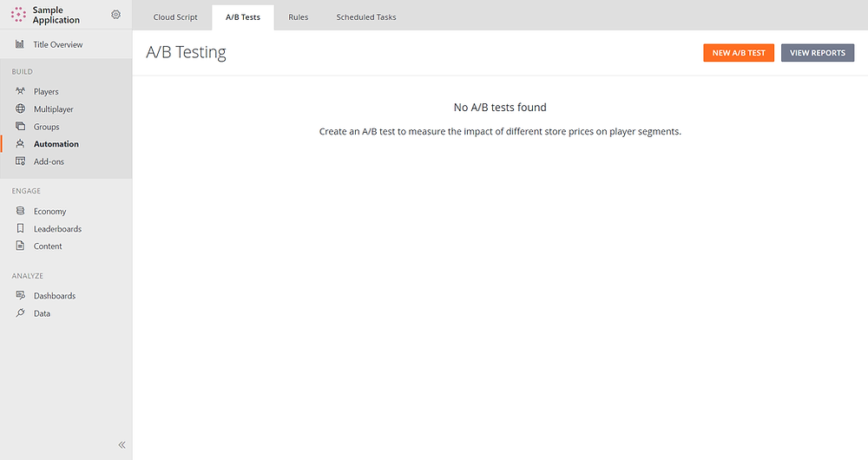868x460 pixels.
Task: Open Add-ons page
Action: click(x=49, y=161)
